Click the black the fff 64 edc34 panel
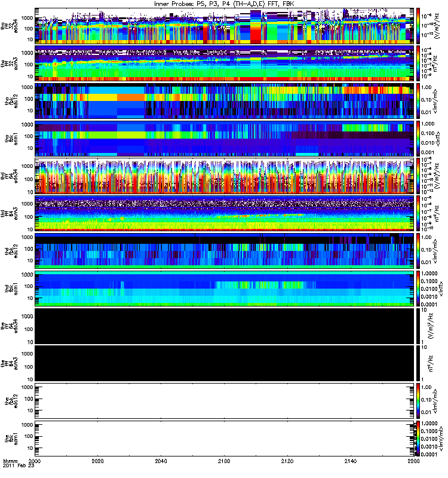448x478 pixels. (x=225, y=326)
